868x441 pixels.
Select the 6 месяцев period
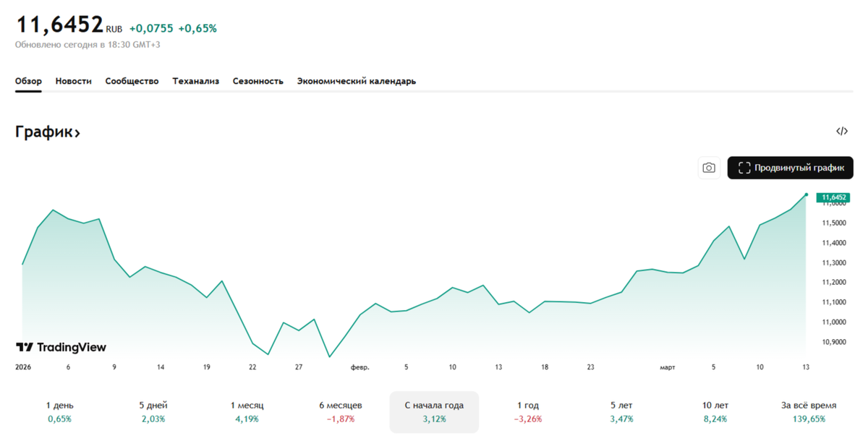[341, 412]
